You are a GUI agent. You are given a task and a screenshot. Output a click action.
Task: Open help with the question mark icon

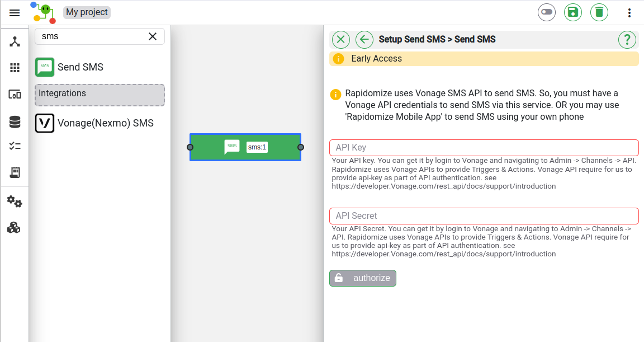coord(627,39)
